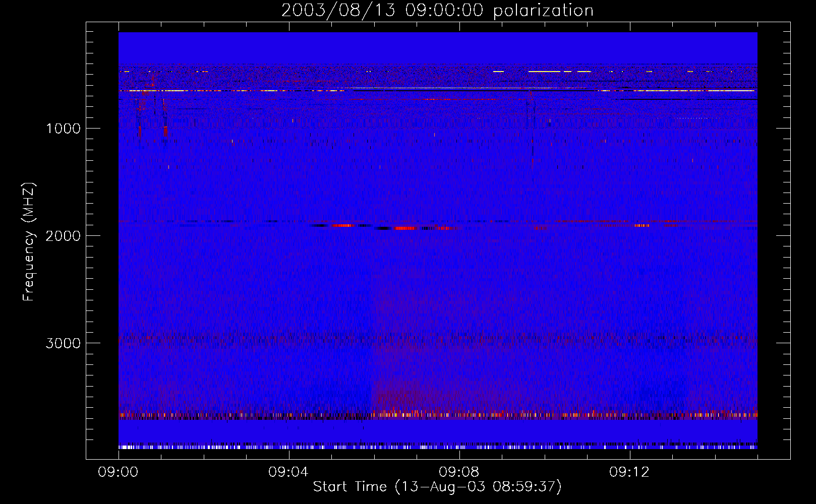The image size is (816, 504).
Task: Click the 09:00 time tick label
Action: (118, 472)
